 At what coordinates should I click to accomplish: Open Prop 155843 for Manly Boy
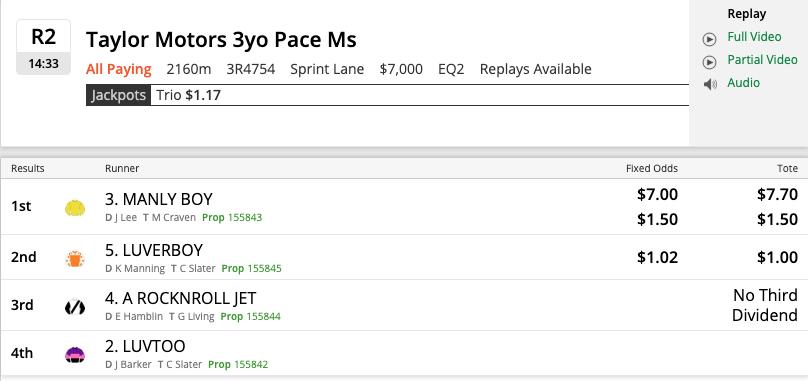pyautogui.click(x=232, y=218)
